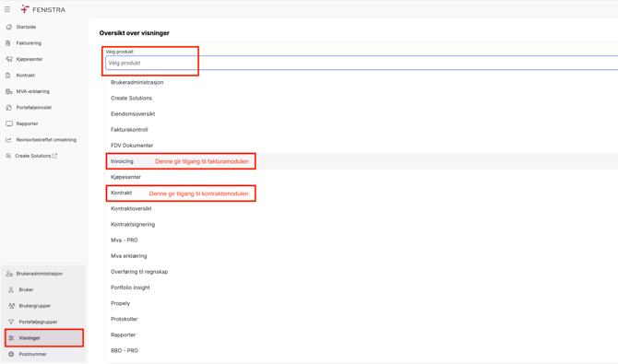Viewport: 618px width, 364px height.
Task: Open Kjøpesenter in the sidebar
Action: 30,59
